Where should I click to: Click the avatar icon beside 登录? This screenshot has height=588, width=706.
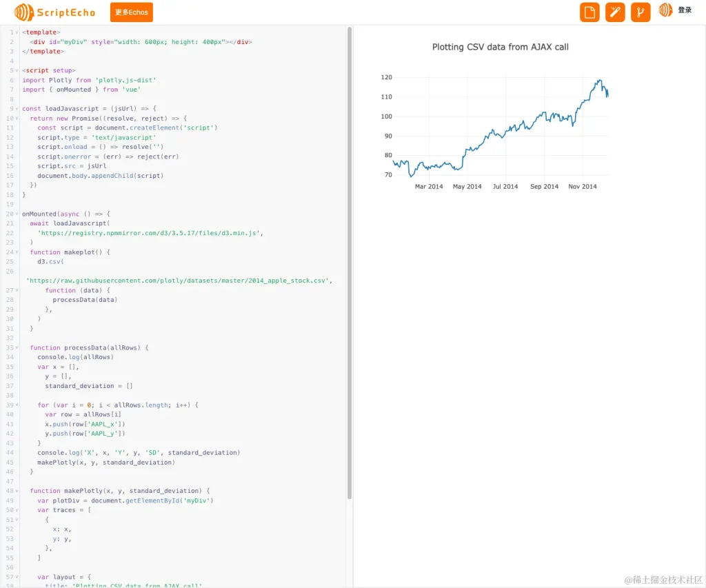[x=666, y=12]
